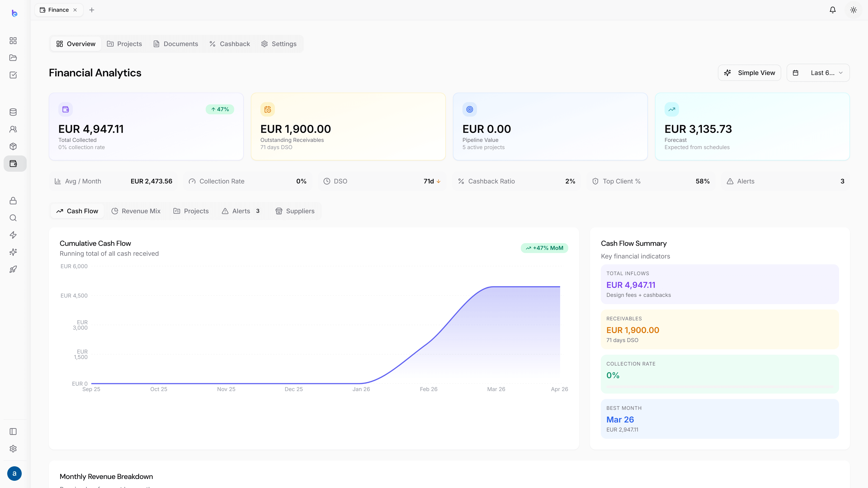The image size is (868, 488).
Task: Open the sparkles AI icon in sidebar
Action: tap(13, 252)
